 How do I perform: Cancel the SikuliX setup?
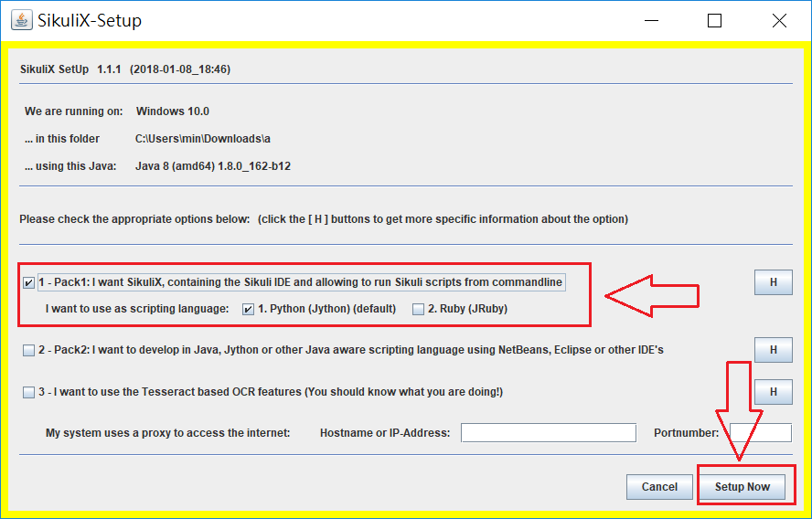point(659,487)
